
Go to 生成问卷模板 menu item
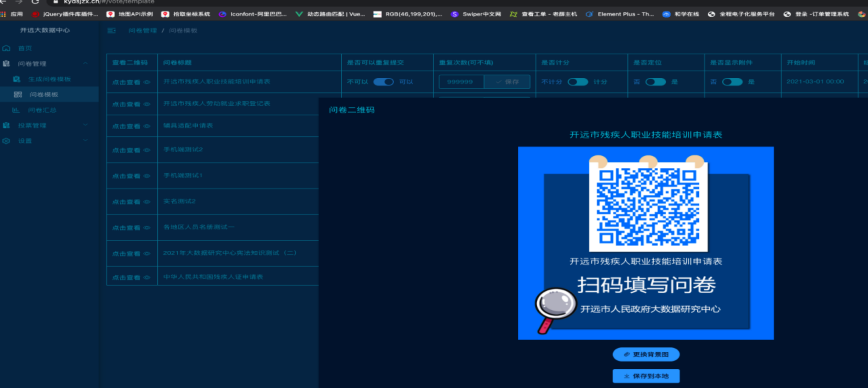[50, 79]
